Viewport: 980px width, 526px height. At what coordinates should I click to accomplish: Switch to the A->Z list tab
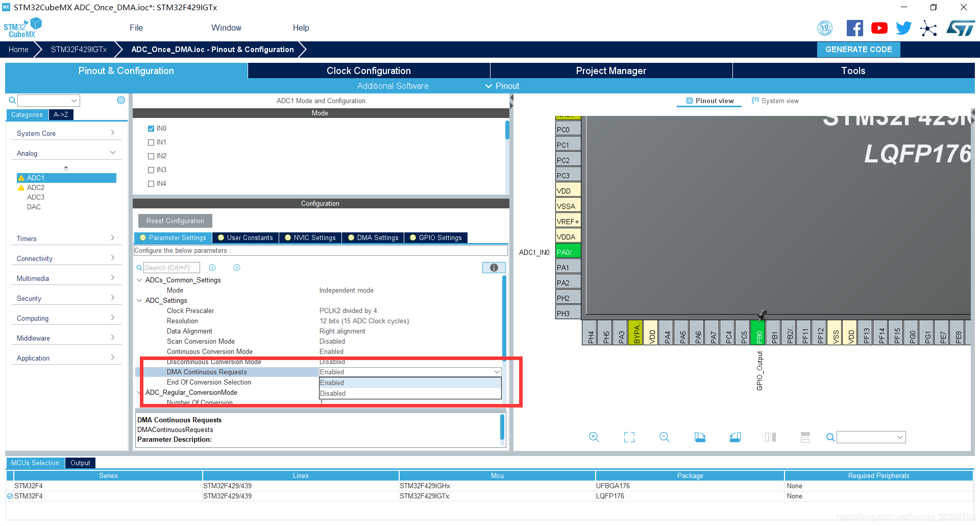[x=61, y=114]
